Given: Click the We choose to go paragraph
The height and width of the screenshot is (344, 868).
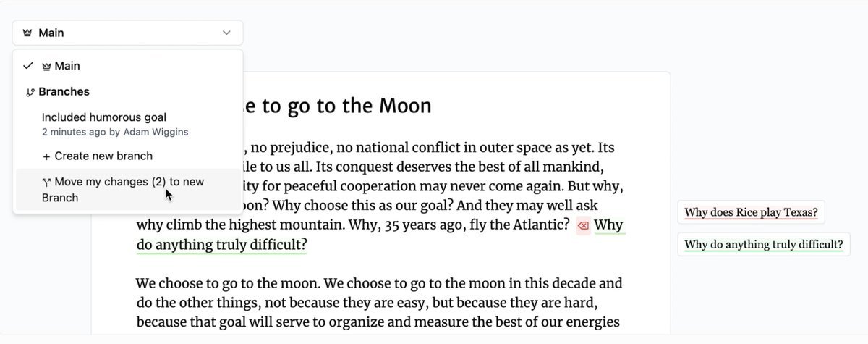Looking at the screenshot, I should coord(379,303).
